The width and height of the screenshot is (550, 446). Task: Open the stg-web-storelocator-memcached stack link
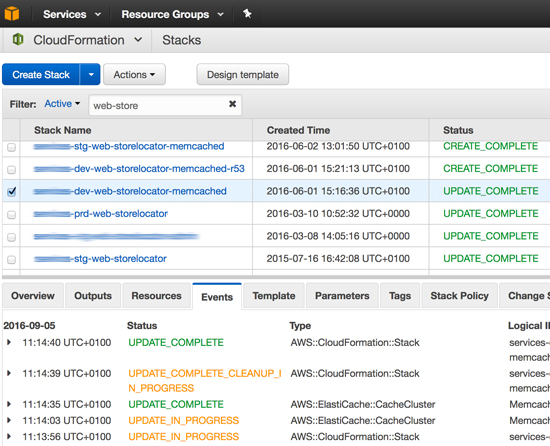[129, 146]
